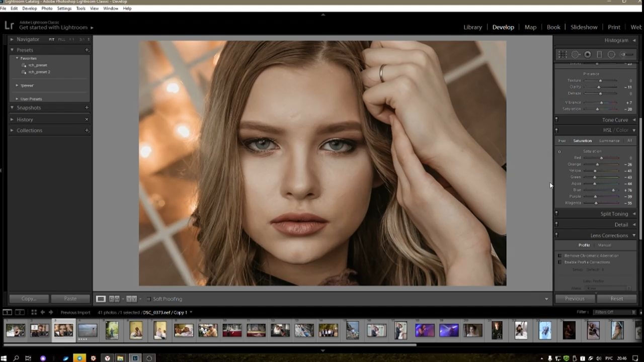Apply the rch_preset 2 preset
Image resolution: width=644 pixels, height=362 pixels.
(x=39, y=72)
